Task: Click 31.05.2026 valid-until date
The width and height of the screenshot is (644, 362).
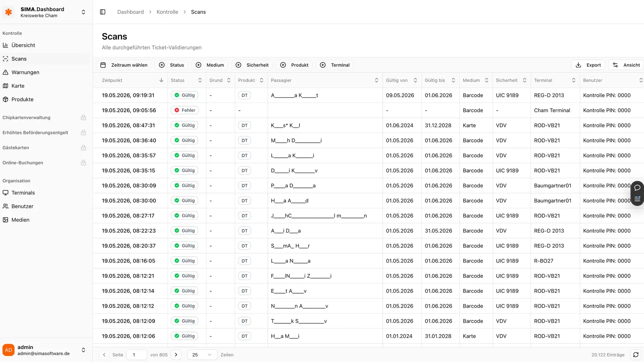Action: [438, 231]
